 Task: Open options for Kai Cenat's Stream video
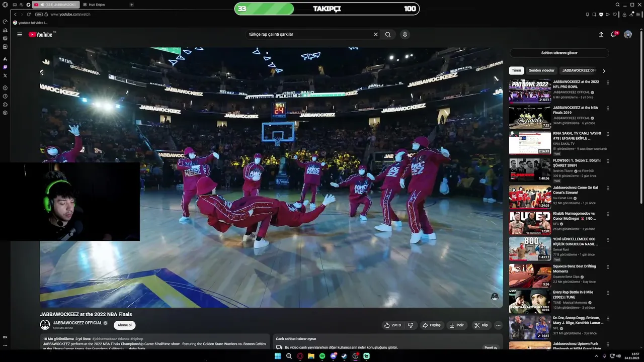[x=608, y=189]
